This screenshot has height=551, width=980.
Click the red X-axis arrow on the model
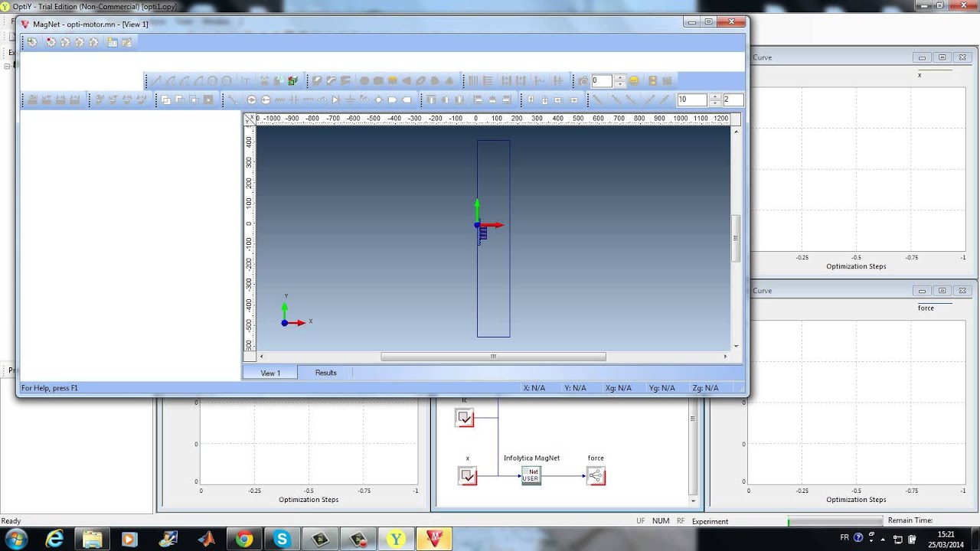pyautogui.click(x=492, y=225)
